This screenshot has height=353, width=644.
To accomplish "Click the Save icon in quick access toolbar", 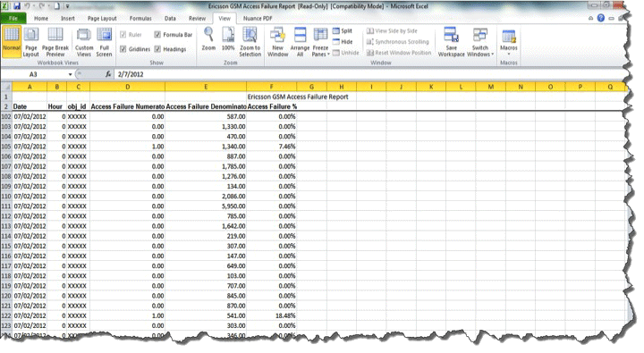I will 17,6.
